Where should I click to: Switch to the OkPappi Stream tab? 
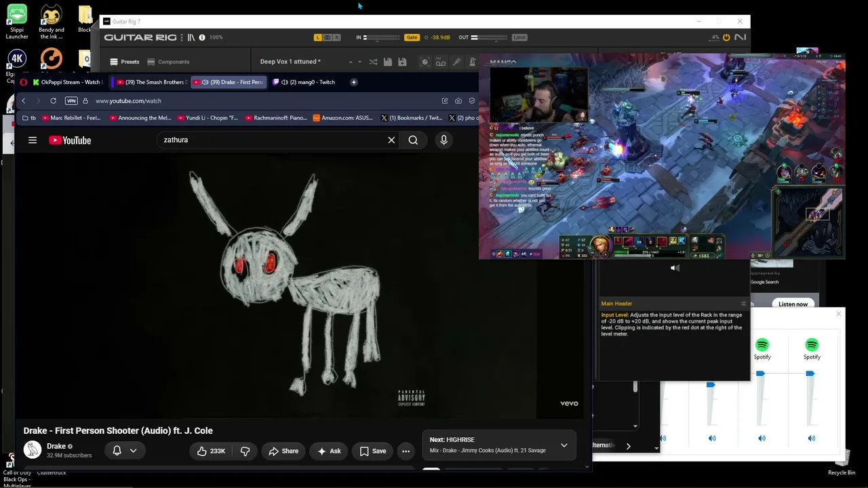pos(67,82)
